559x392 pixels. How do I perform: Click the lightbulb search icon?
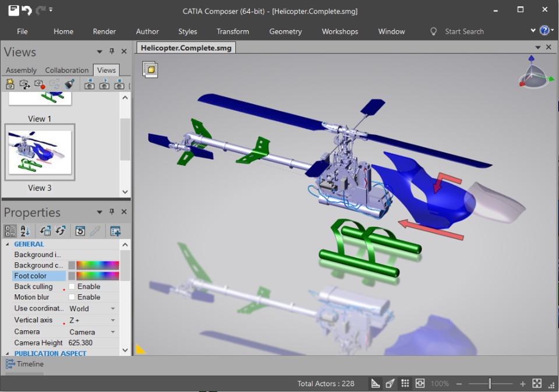433,31
